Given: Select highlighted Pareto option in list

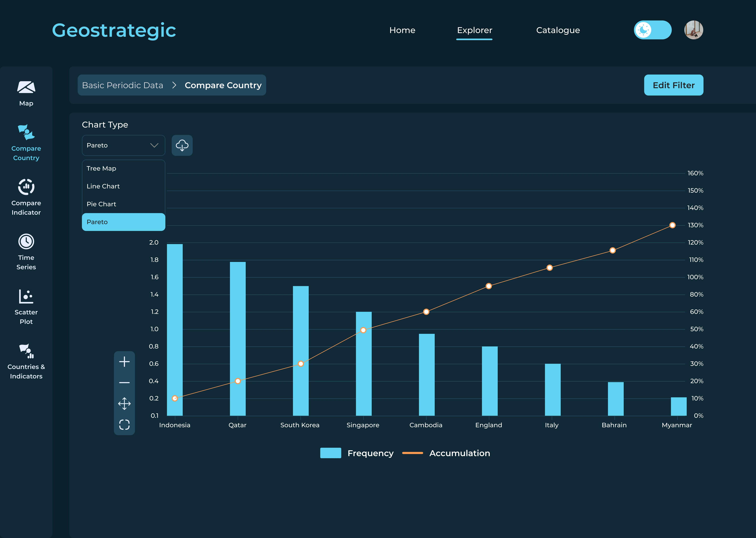Looking at the screenshot, I should click(123, 222).
